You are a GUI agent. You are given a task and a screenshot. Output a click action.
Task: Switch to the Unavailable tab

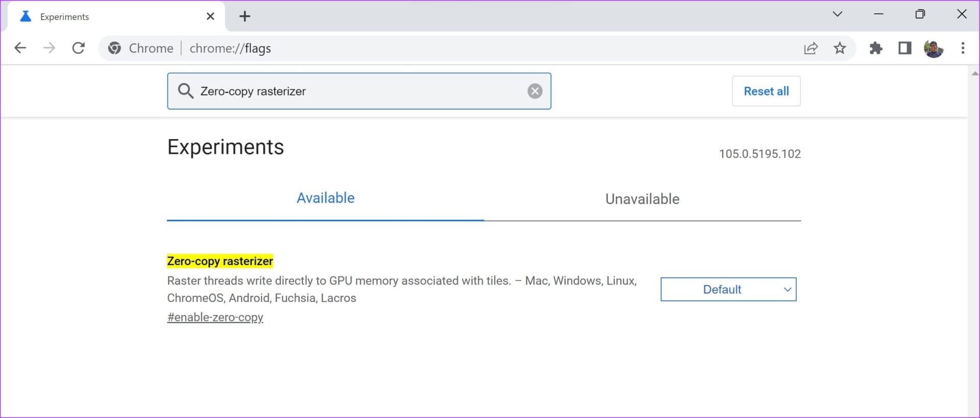point(642,199)
